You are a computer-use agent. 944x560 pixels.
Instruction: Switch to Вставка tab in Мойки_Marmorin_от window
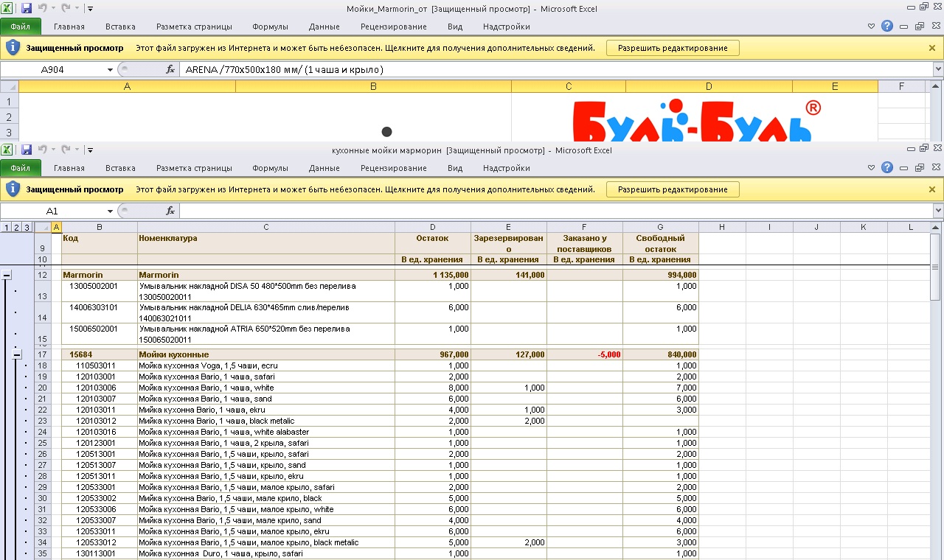(120, 27)
